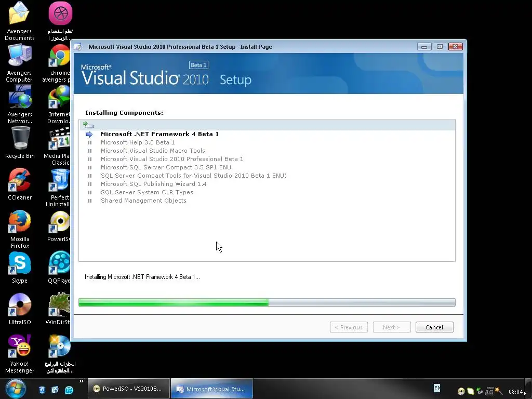Click the Cancel button in Setup
The width and height of the screenshot is (532, 399).
coord(434,327)
